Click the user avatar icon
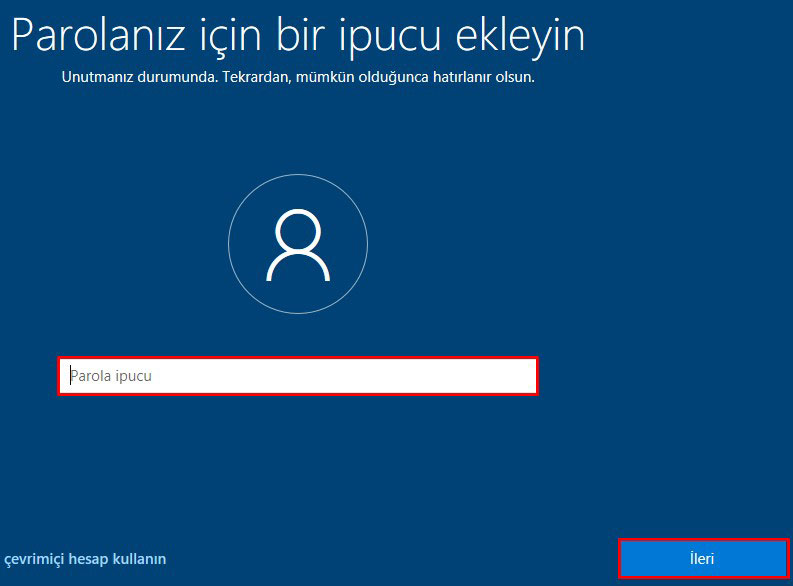793x586 pixels. click(298, 244)
